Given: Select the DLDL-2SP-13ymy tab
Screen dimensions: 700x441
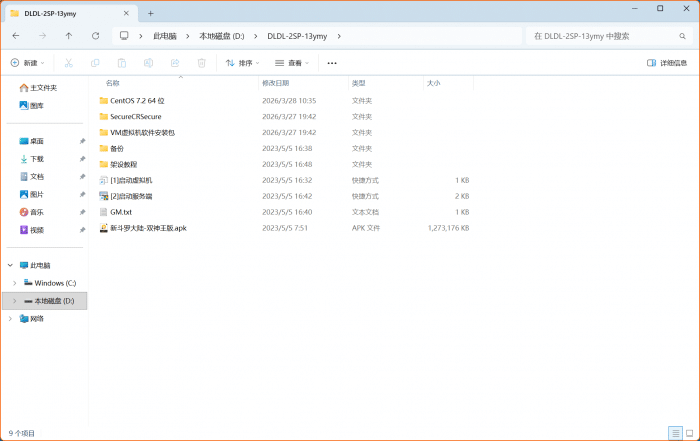Looking at the screenshot, I should pyautogui.click(x=65, y=13).
